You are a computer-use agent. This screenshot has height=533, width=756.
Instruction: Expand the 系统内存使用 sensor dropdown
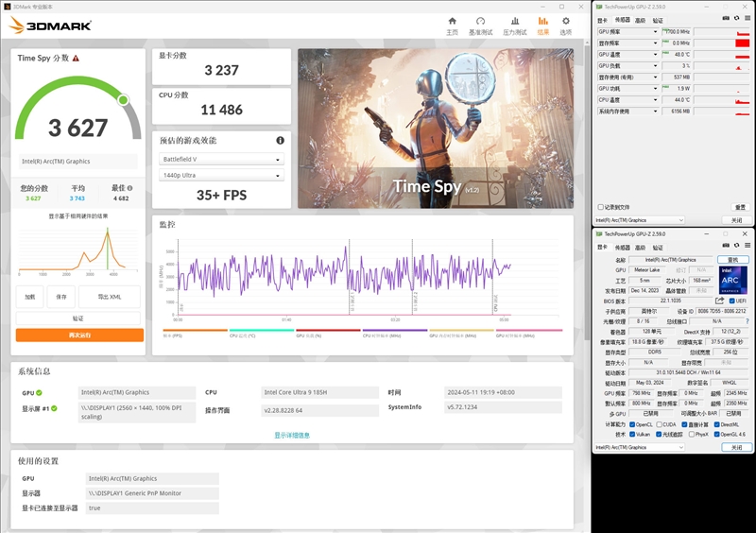655,111
